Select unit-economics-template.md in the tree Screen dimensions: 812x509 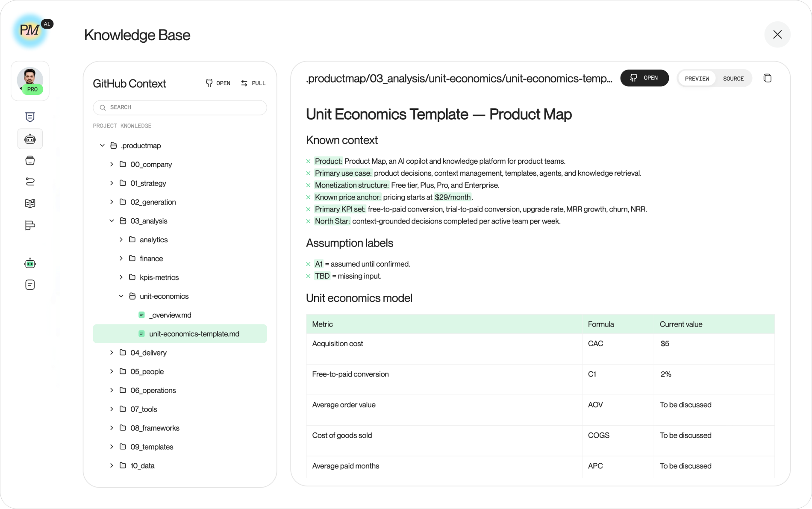click(180, 334)
